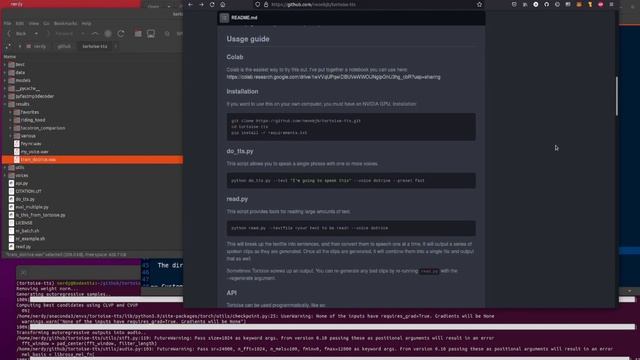The width and height of the screenshot is (640, 360).
Task: Open the Firefox hamburger menu
Action: click(x=611, y=4)
